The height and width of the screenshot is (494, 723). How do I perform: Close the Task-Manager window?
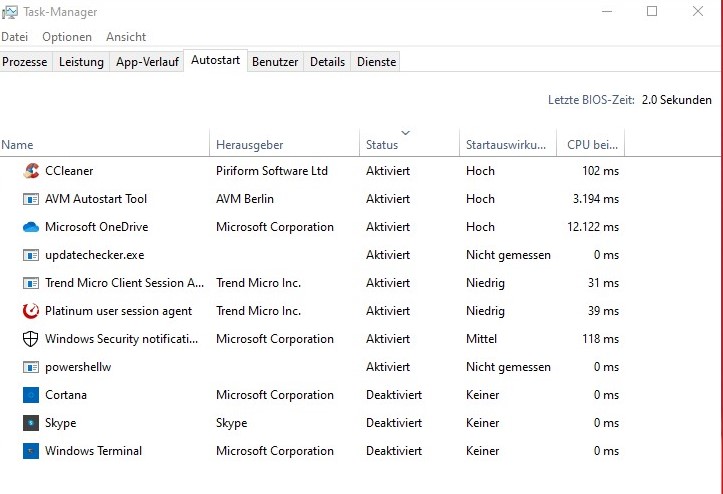pyautogui.click(x=698, y=11)
